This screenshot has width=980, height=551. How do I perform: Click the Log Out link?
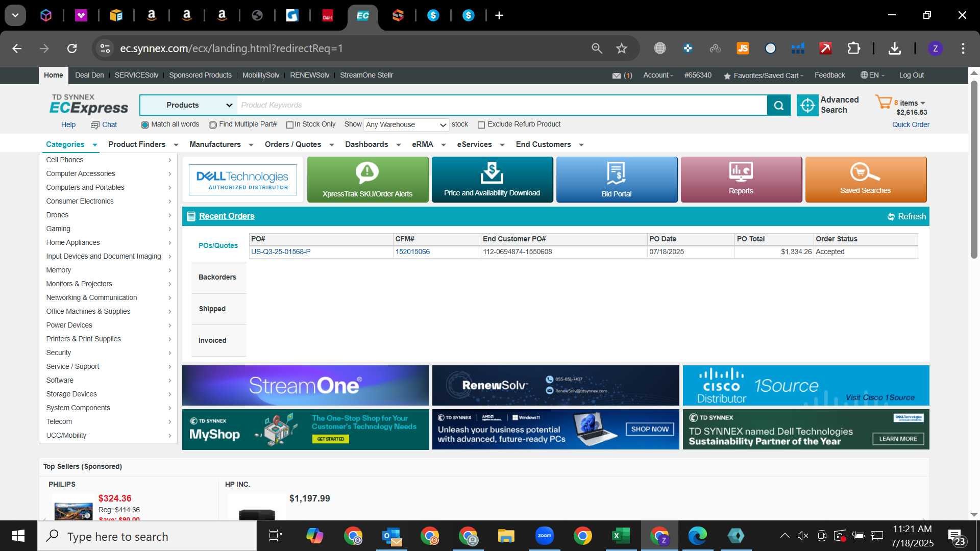[x=911, y=75]
